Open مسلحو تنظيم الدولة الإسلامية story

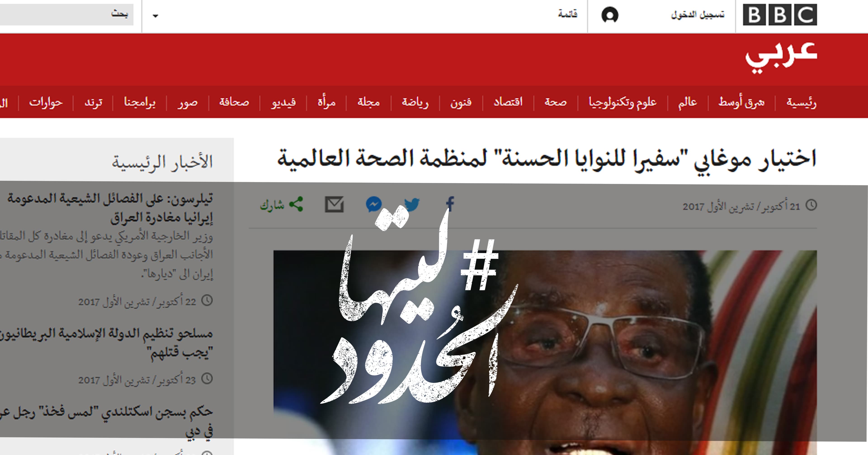(106, 343)
